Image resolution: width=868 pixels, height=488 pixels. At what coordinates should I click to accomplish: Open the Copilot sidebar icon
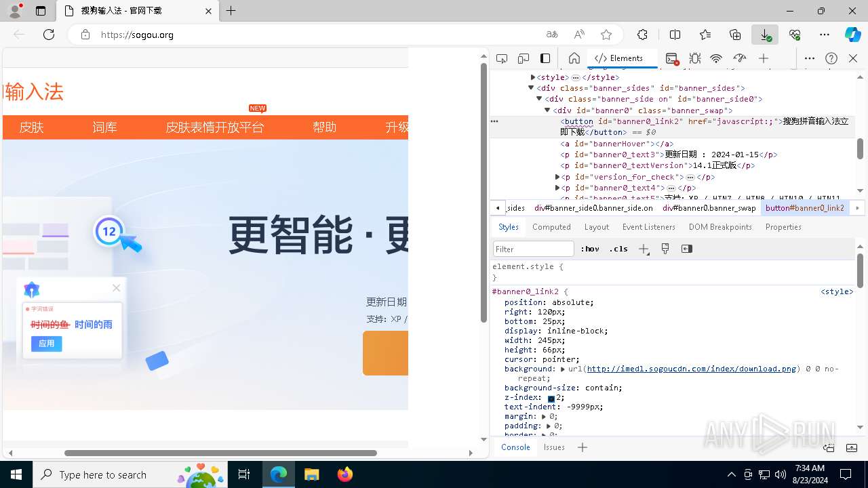tap(853, 35)
